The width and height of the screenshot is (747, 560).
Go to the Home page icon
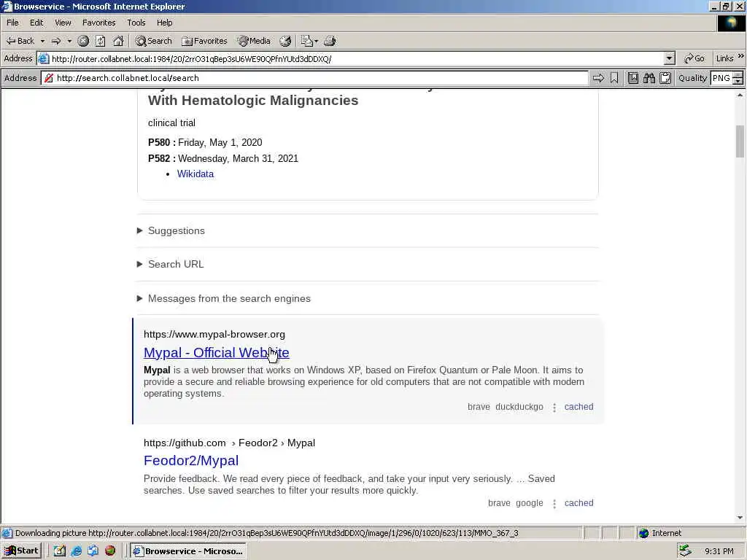point(118,41)
